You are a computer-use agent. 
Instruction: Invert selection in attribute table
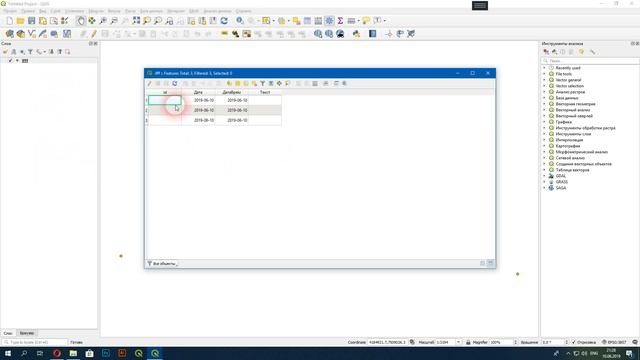(246, 83)
